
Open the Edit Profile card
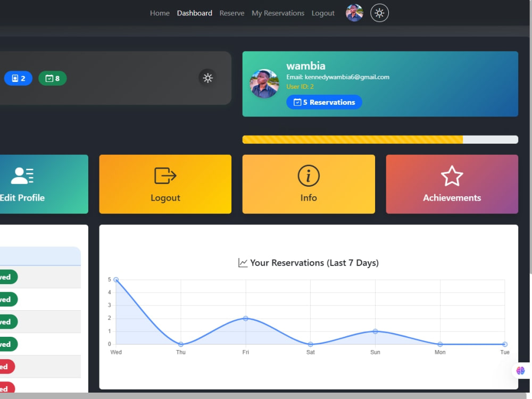(44, 184)
